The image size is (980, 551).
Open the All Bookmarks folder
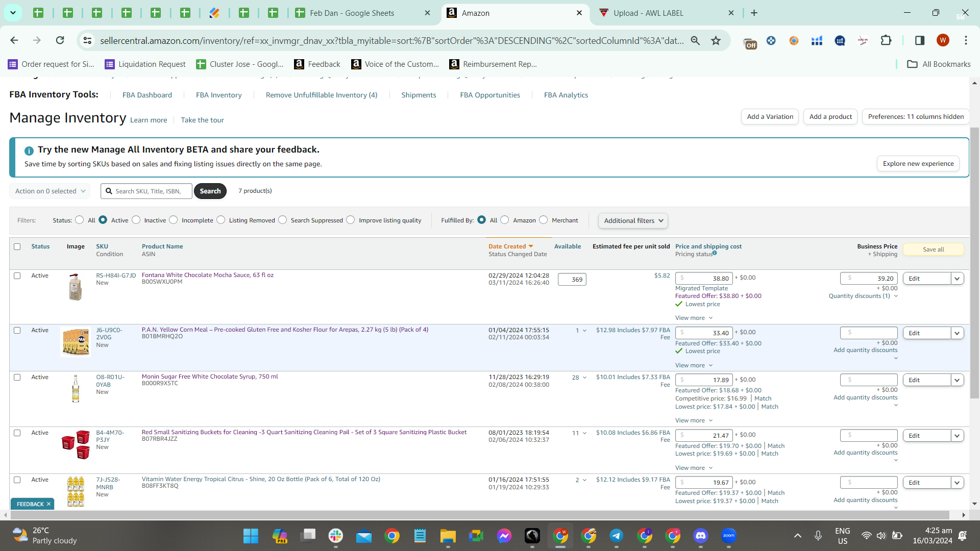point(939,64)
